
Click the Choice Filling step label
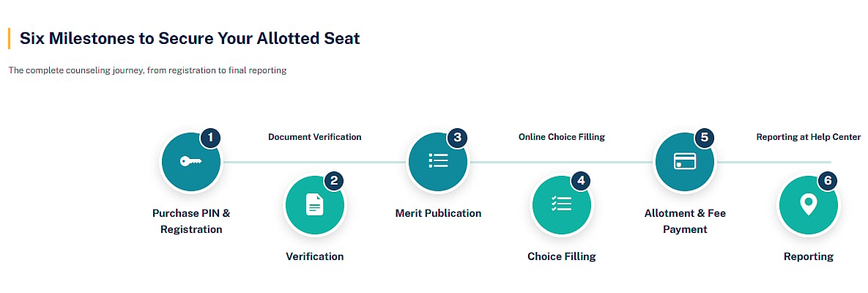561,256
